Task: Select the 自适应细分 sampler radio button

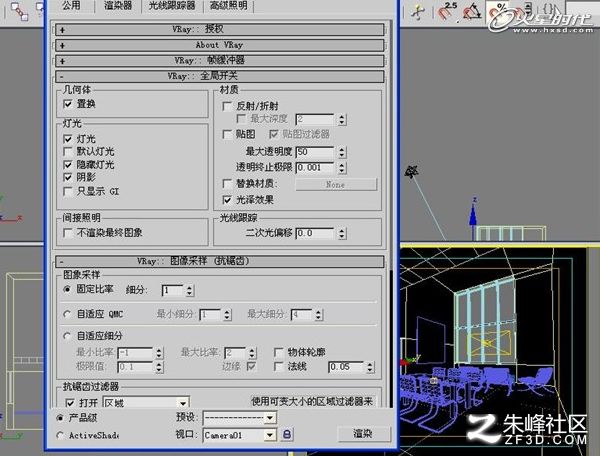Action: pos(67,336)
